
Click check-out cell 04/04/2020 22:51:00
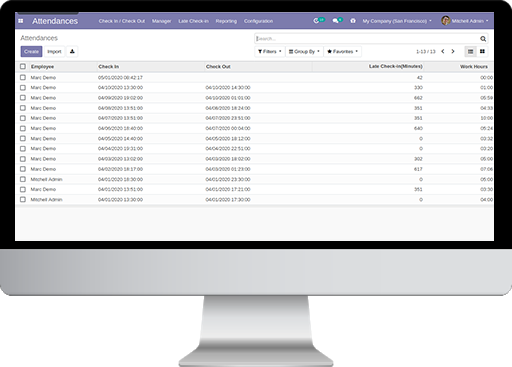pyautogui.click(x=228, y=149)
